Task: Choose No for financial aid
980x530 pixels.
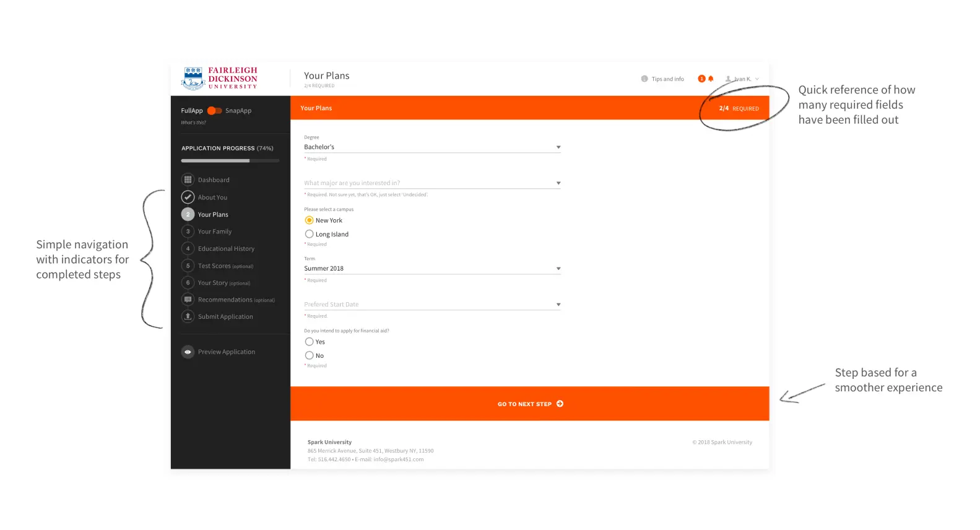Action: [x=309, y=355]
